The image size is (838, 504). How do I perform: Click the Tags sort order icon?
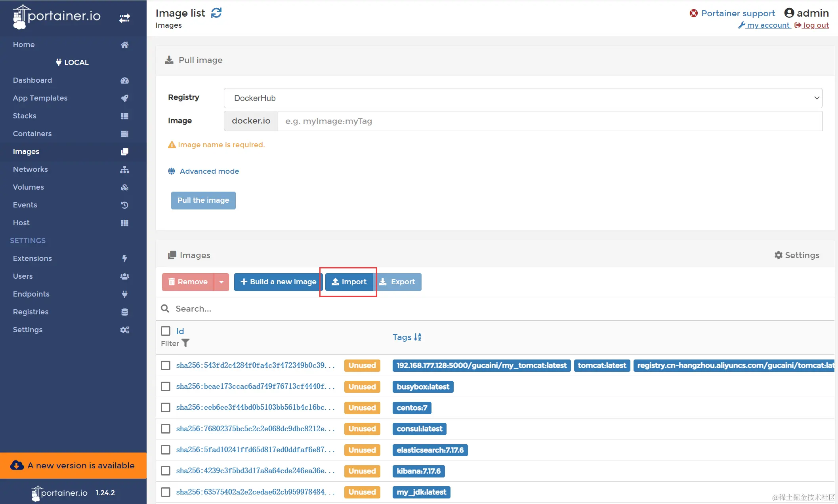pos(418,337)
